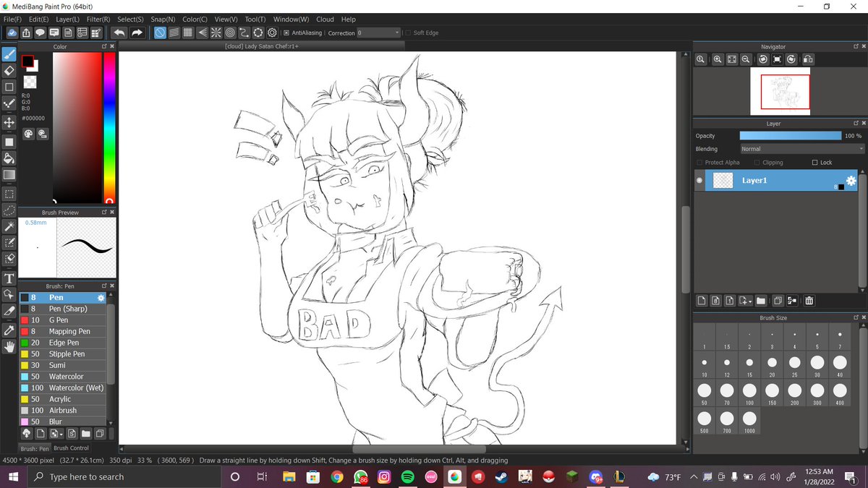This screenshot has height=488, width=868.
Task: Select the rectangular Select tool
Action: 9,194
